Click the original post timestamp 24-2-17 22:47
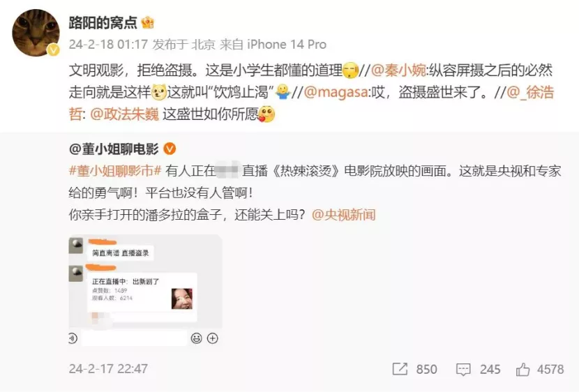Viewport: 579px width, 392px height. [108, 369]
